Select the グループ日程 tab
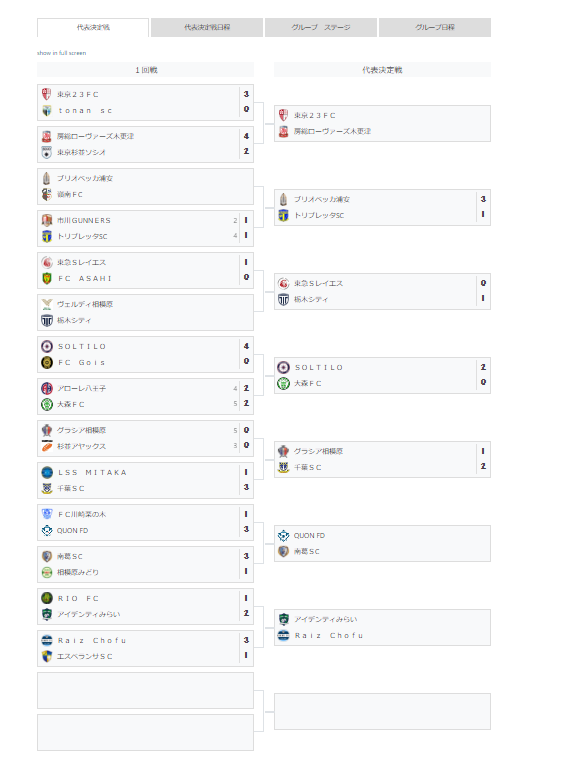 coord(435,28)
